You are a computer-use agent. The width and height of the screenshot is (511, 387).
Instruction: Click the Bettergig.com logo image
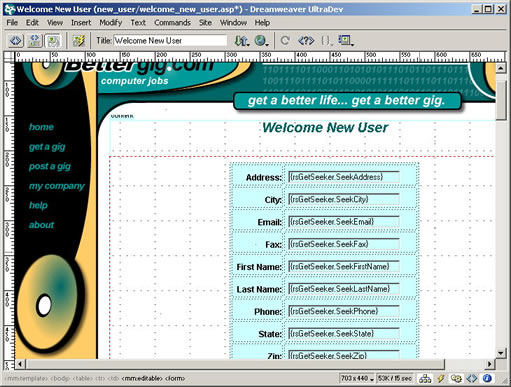[x=138, y=67]
